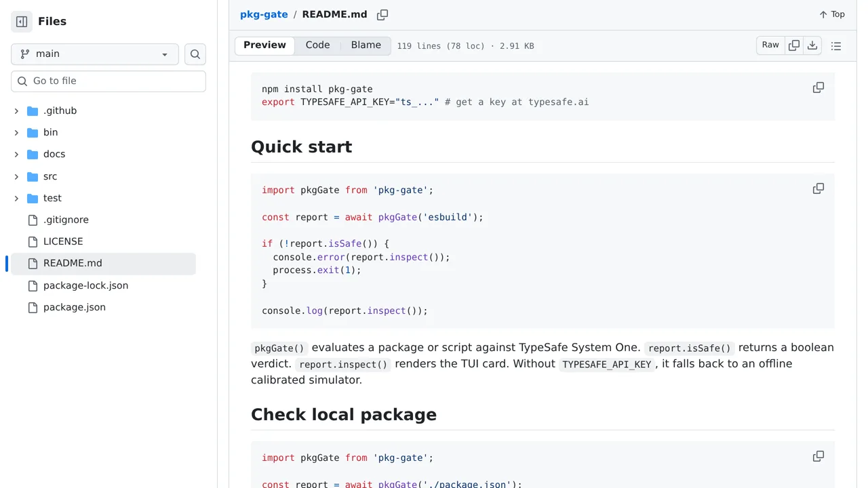
Task: Select README.md in the file tree
Action: point(103,264)
